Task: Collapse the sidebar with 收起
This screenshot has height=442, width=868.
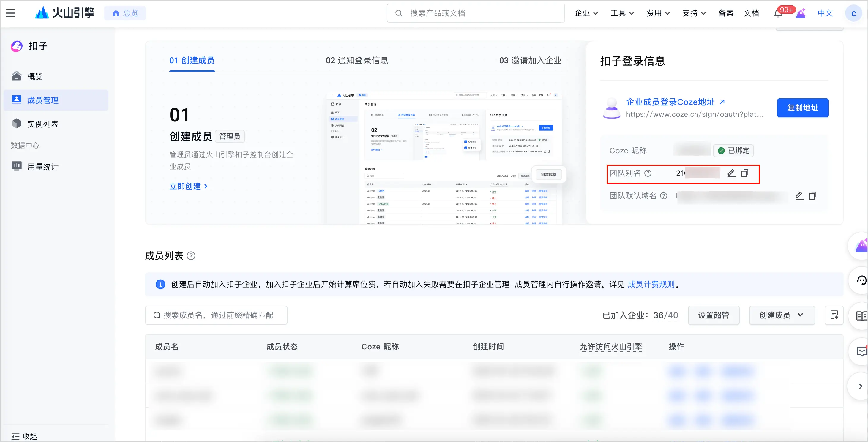Action: 24,436
